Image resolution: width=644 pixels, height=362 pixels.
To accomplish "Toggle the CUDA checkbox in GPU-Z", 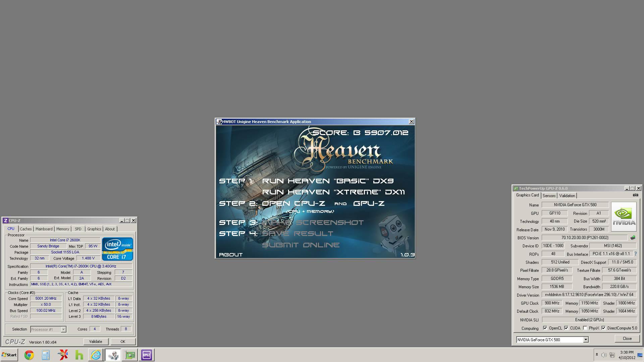I will pyautogui.click(x=566, y=328).
